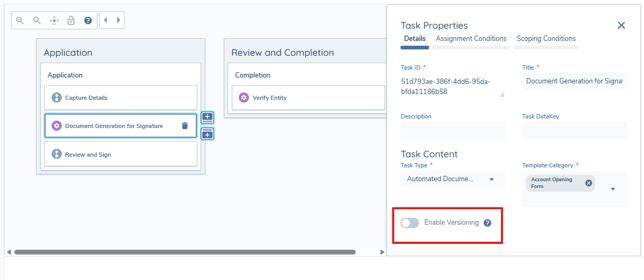644x280 pixels.
Task: Zoom out of the workflow canvas
Action: point(37,20)
